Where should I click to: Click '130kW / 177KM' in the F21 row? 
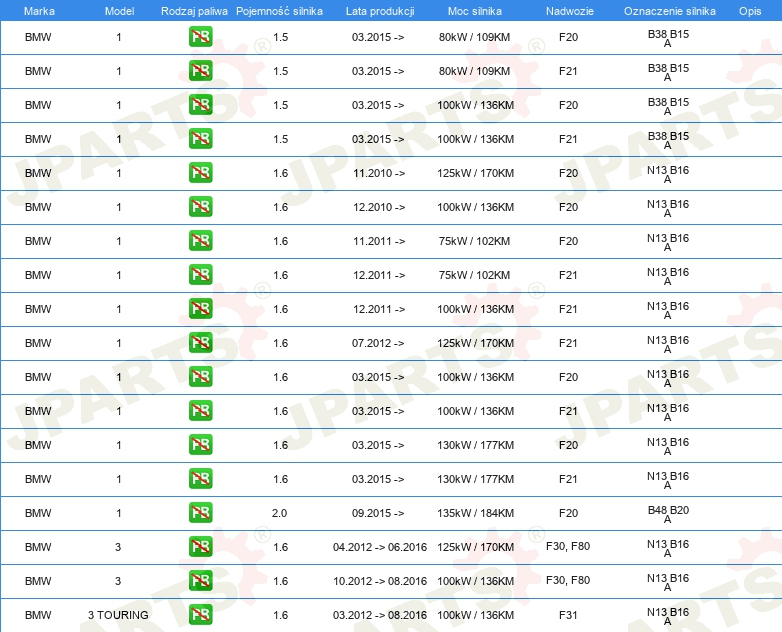coord(475,479)
